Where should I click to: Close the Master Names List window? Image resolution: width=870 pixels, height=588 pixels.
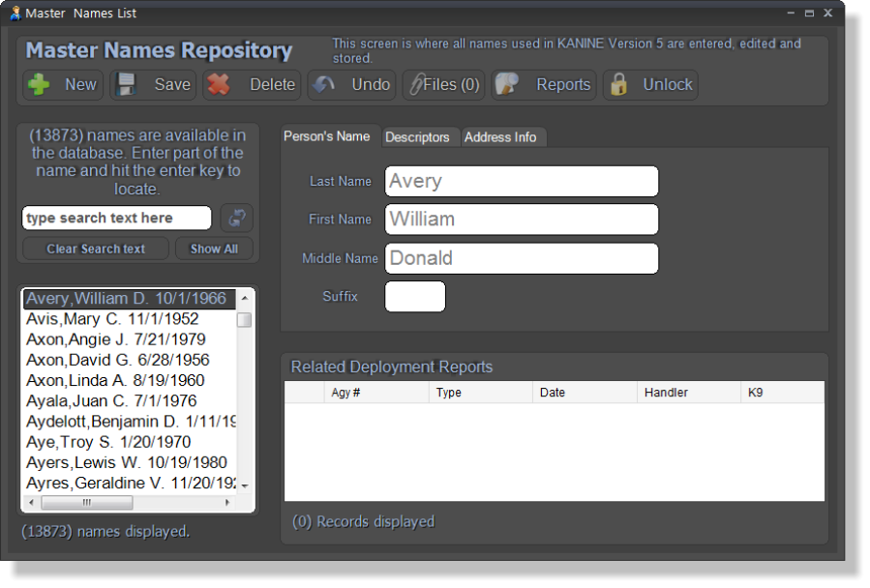827,13
